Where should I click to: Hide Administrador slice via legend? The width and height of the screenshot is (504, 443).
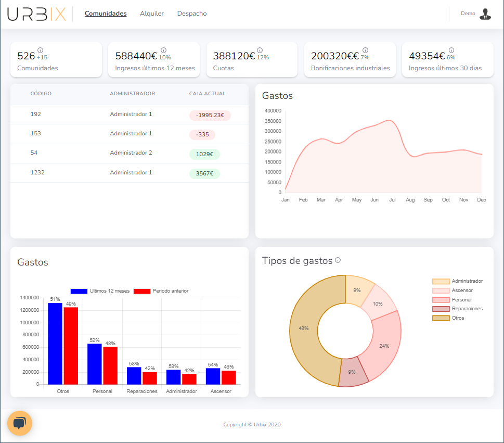click(x=457, y=281)
